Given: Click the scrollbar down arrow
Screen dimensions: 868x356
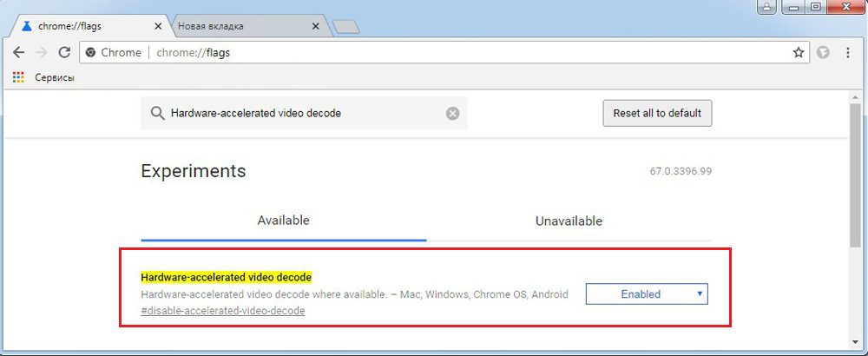Looking at the screenshot, I should click(x=857, y=341).
